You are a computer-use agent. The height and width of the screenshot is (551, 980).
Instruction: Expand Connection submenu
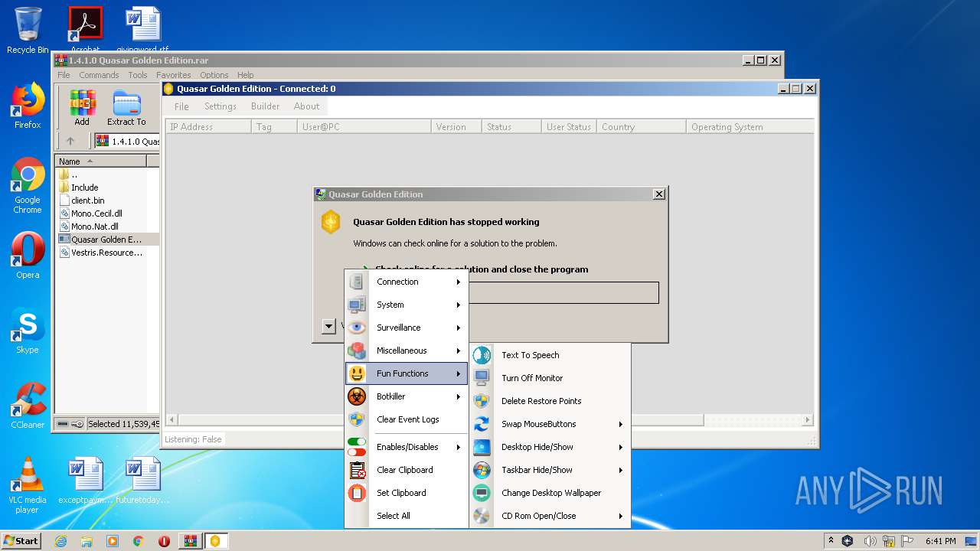point(459,282)
